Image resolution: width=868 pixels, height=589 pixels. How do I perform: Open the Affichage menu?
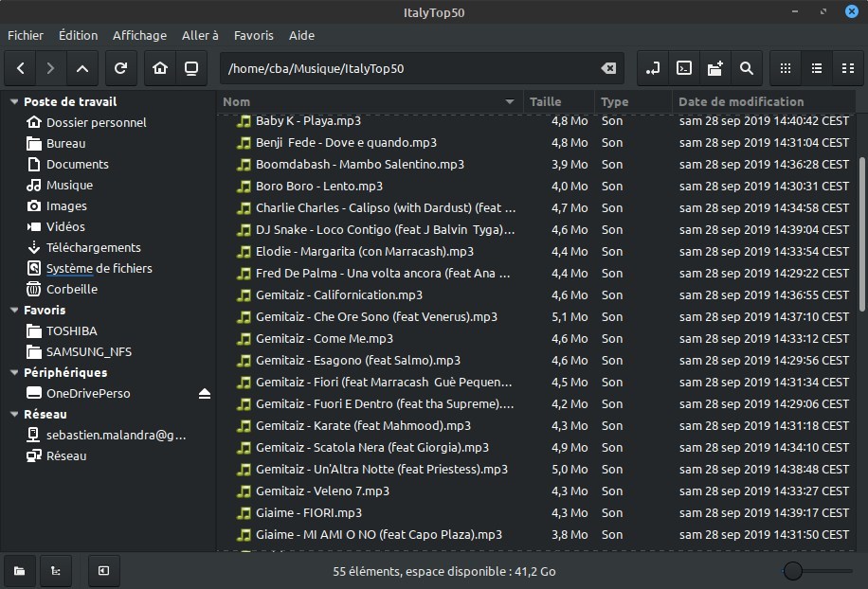[139, 35]
